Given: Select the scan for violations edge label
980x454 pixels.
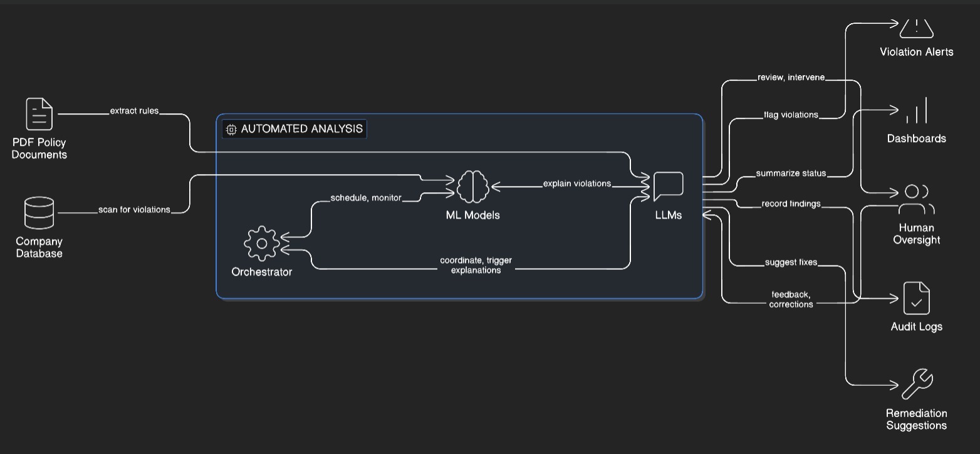Looking at the screenshot, I should pyautogui.click(x=133, y=210).
